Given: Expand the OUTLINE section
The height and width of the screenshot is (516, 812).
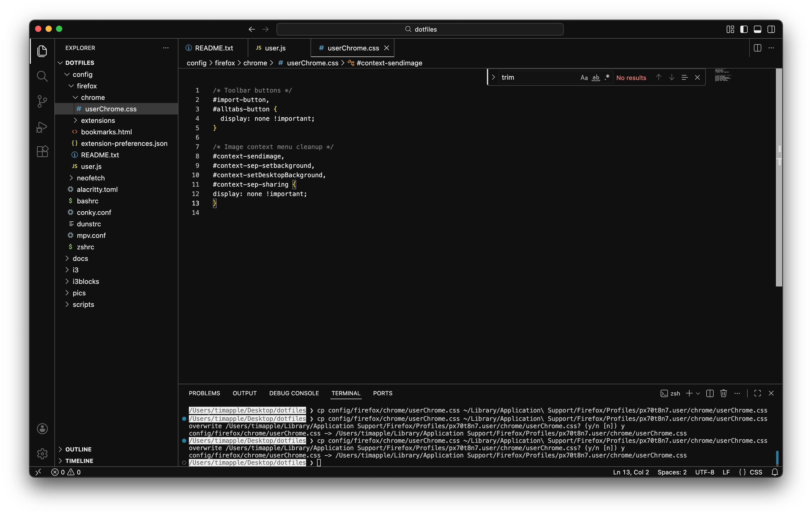Looking at the screenshot, I should click(78, 449).
